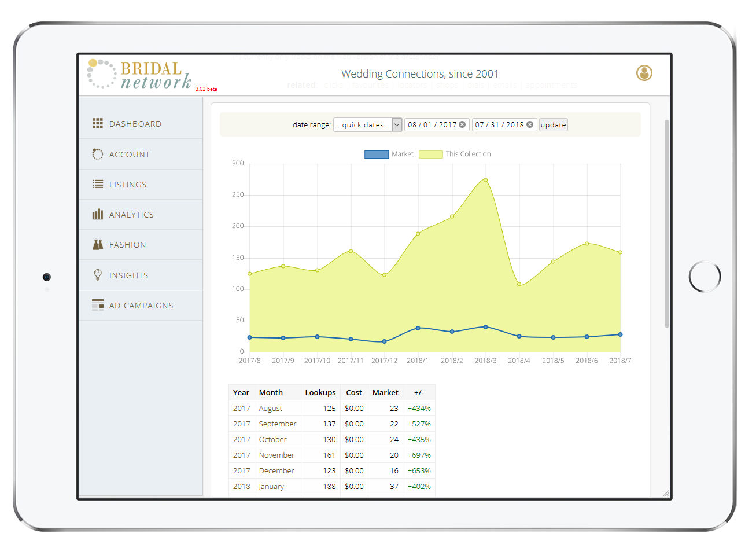
Task: Click the Ad Campaigns layout icon
Action: tap(98, 305)
